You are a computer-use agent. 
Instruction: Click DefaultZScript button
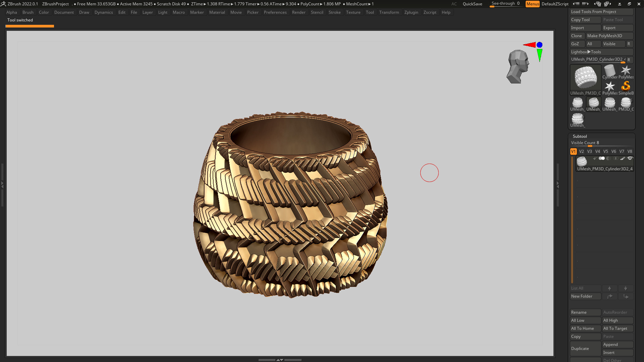(555, 4)
